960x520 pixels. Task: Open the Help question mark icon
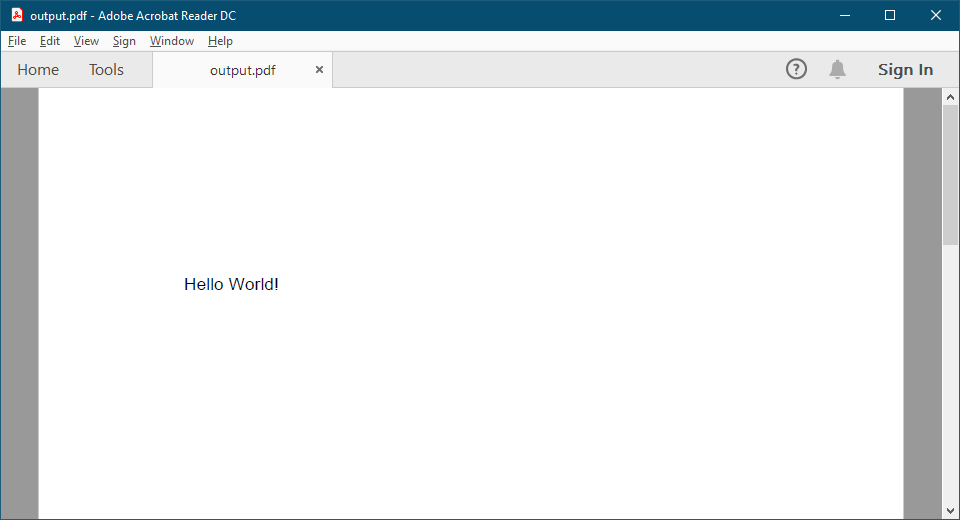(796, 69)
